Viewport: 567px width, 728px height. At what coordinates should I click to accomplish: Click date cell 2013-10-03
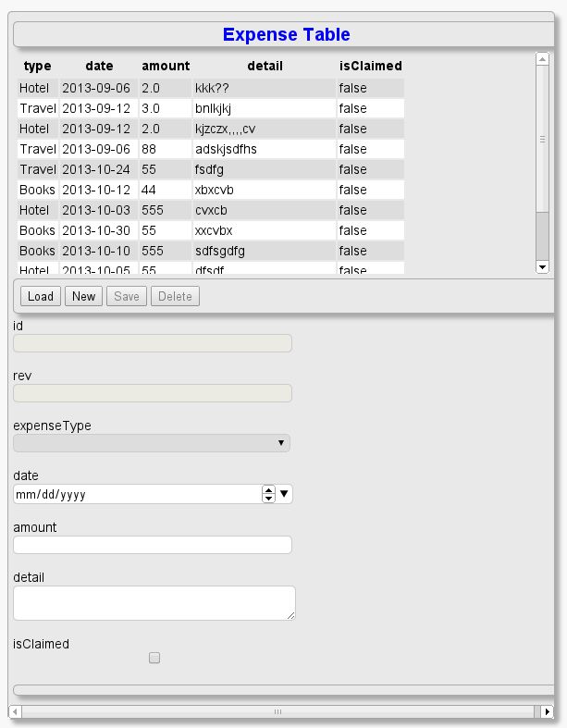[x=99, y=210]
